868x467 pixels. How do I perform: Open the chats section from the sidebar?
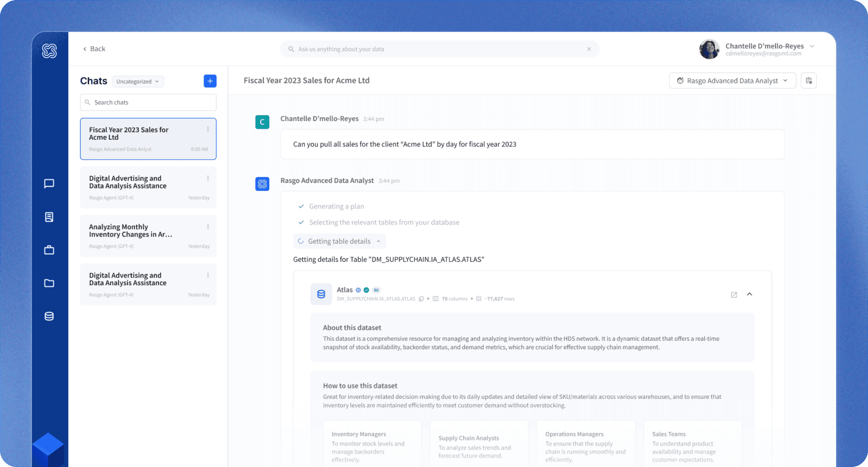[49, 184]
